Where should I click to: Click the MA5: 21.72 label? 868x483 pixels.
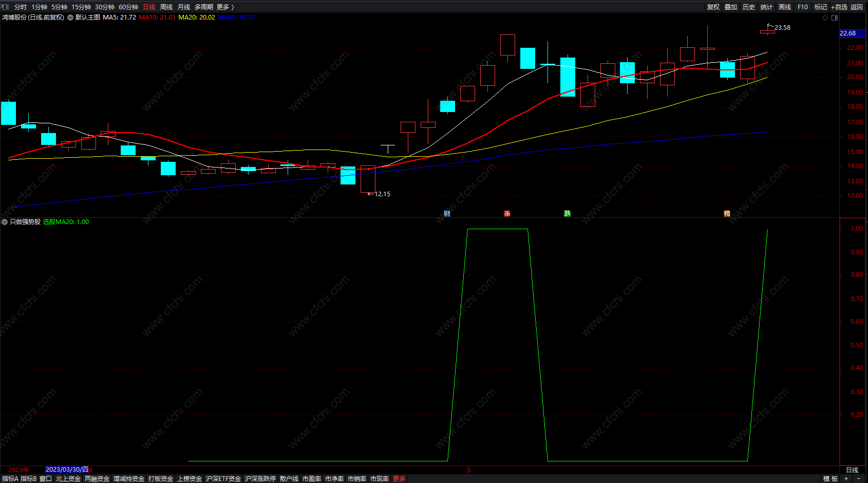click(x=120, y=17)
